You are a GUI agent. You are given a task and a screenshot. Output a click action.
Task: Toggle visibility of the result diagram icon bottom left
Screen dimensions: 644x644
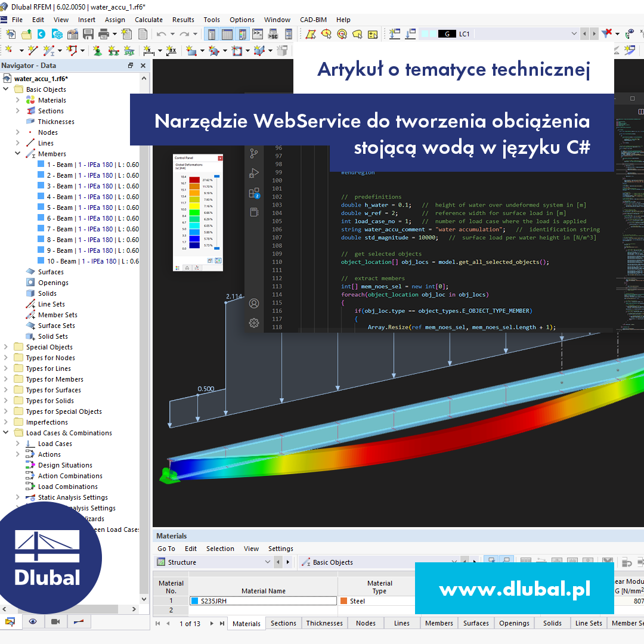pyautogui.click(x=78, y=621)
